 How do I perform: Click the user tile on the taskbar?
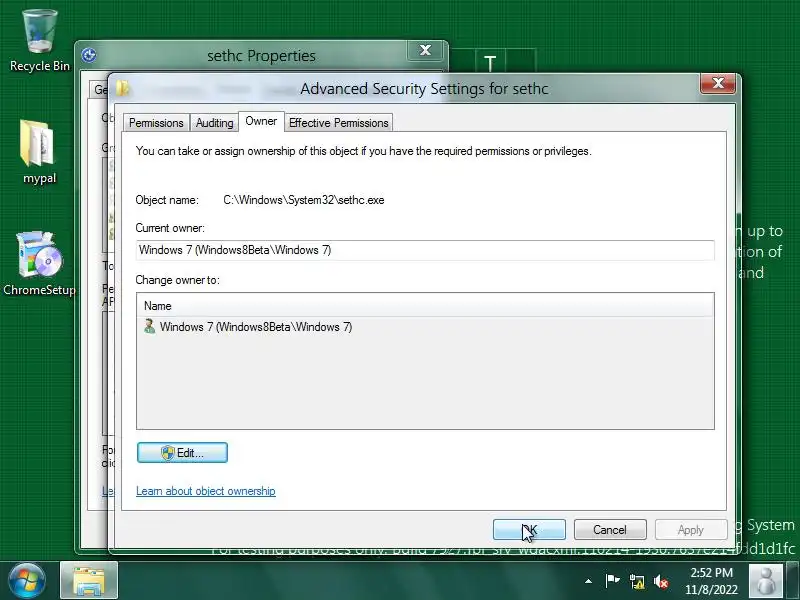(x=765, y=581)
